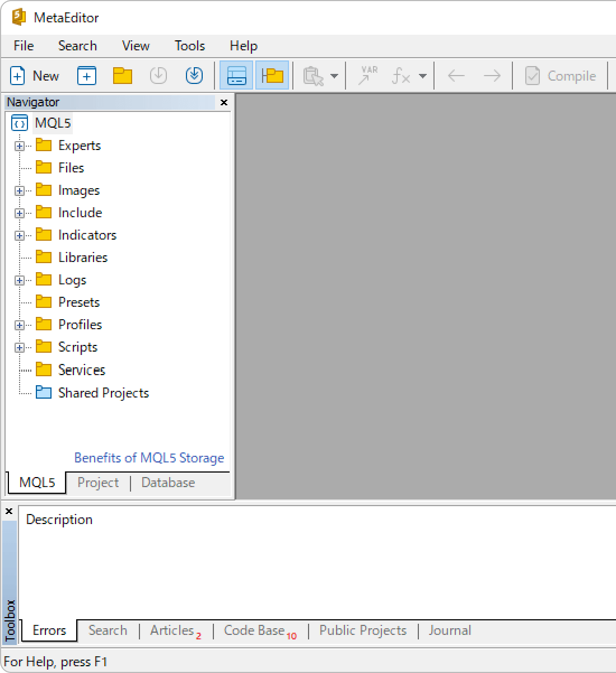This screenshot has width=616, height=673.
Task: Switch to Public Projects tab
Action: [x=363, y=630]
